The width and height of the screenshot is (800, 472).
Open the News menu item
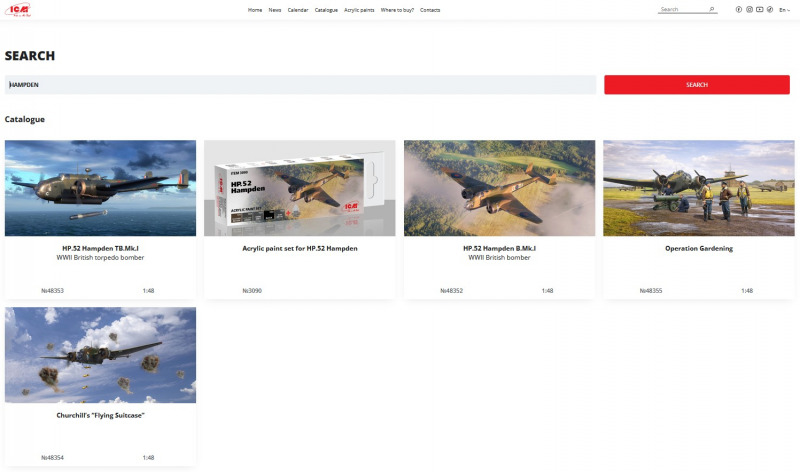(275, 10)
